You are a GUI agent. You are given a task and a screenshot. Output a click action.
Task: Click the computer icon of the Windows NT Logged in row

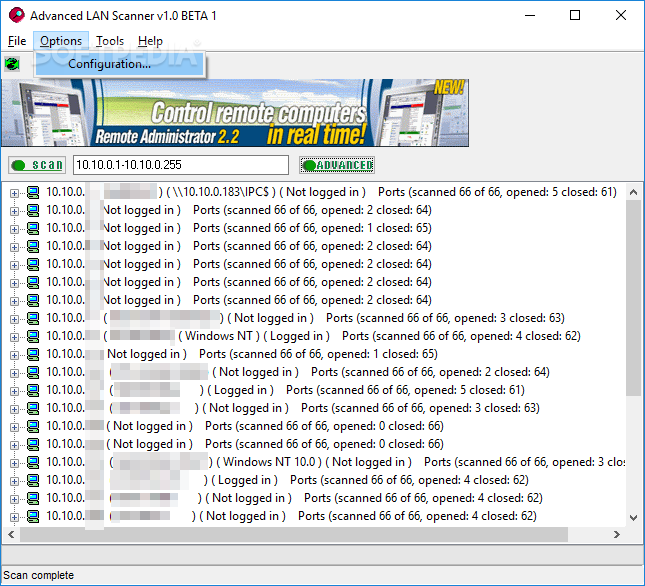click(33, 336)
